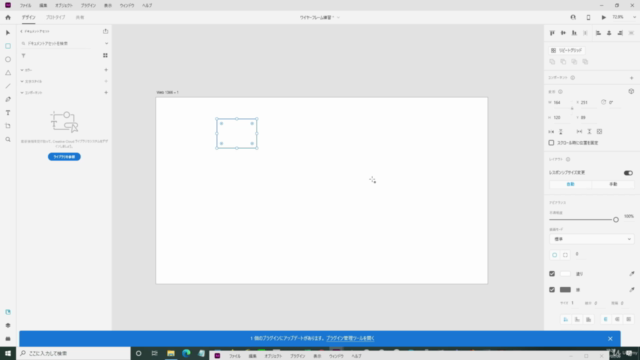Click the Repeat Grid button

(x=567, y=50)
